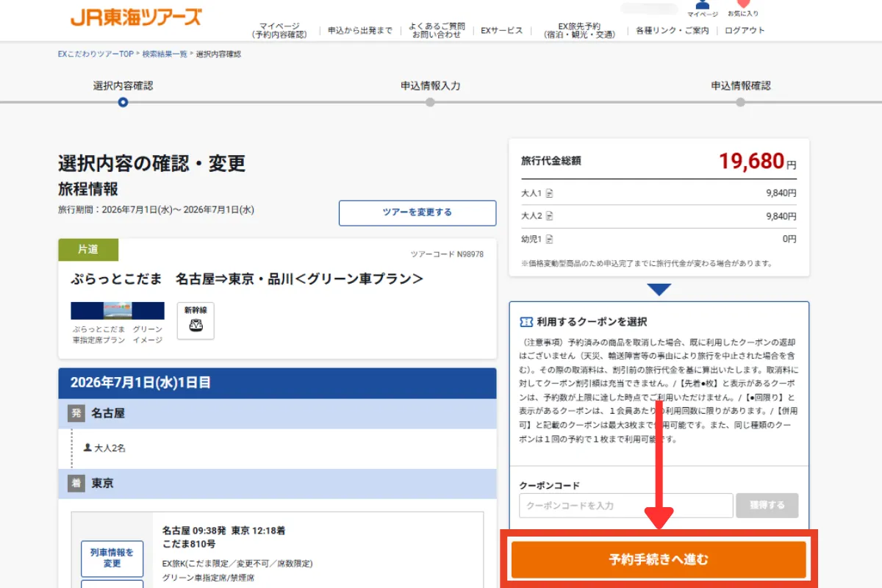Click the 旅行期間 date range text

[x=156, y=209]
